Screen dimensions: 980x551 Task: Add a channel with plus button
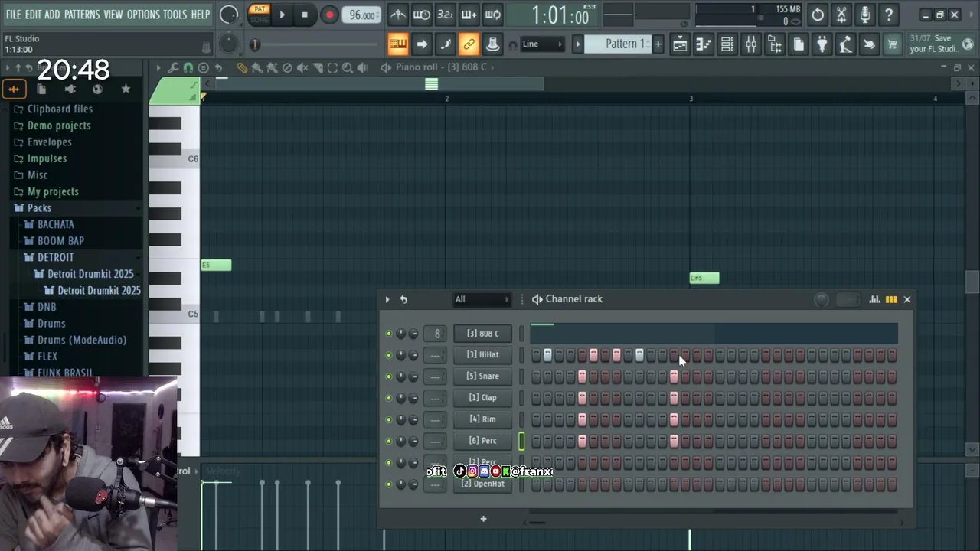(x=483, y=519)
